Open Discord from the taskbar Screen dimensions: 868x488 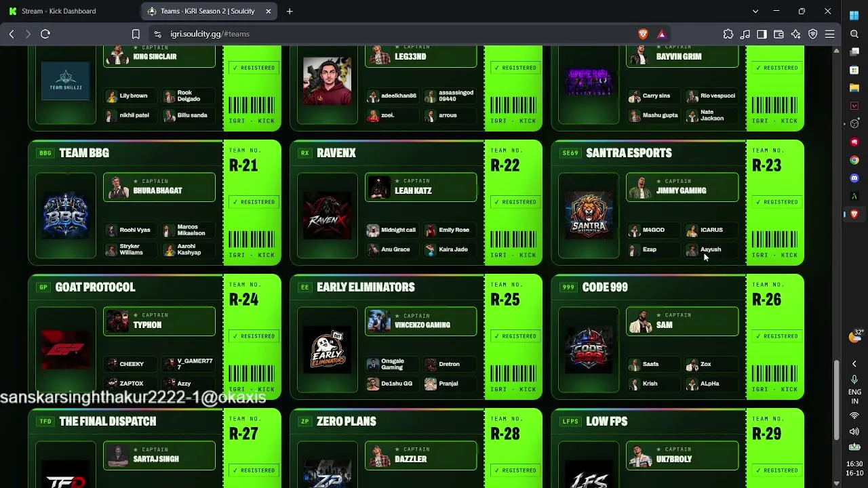click(854, 178)
